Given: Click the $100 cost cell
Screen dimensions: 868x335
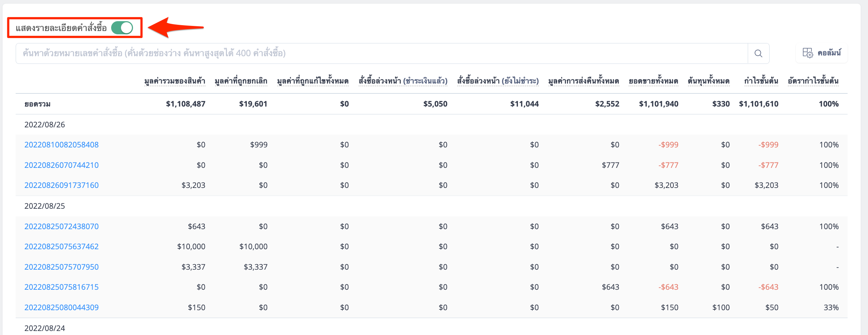Looking at the screenshot, I should click(x=721, y=308).
